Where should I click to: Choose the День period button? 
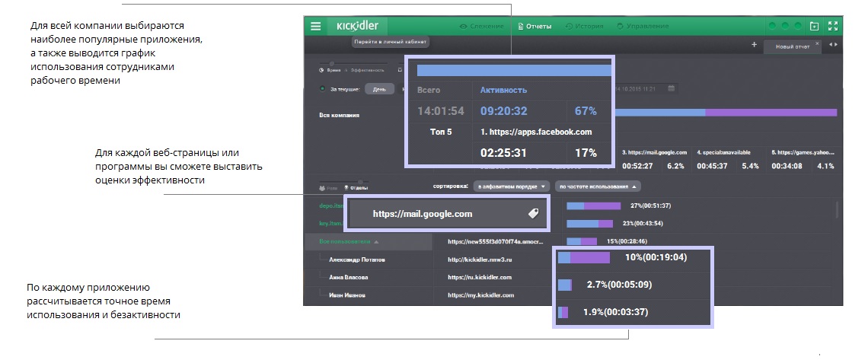(379, 89)
